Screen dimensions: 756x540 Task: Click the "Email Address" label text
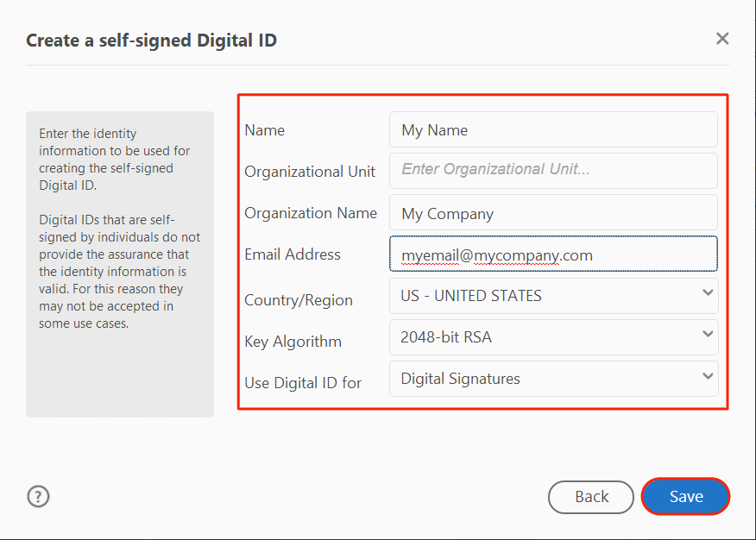click(293, 254)
